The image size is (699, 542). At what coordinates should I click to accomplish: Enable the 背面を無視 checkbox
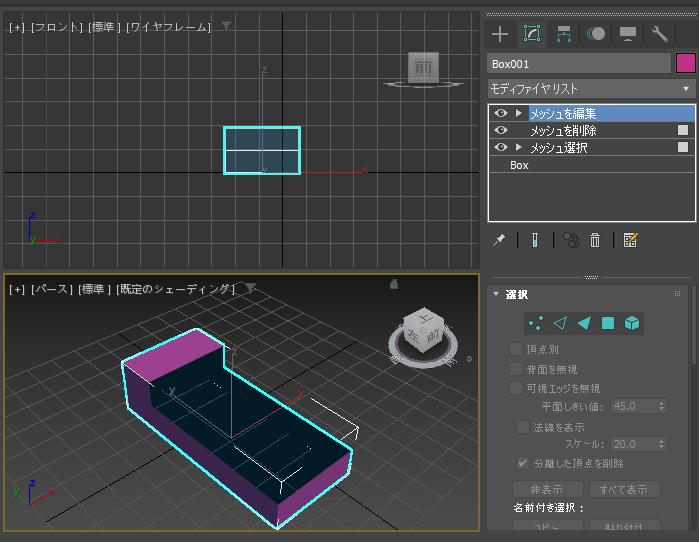[x=516, y=369]
